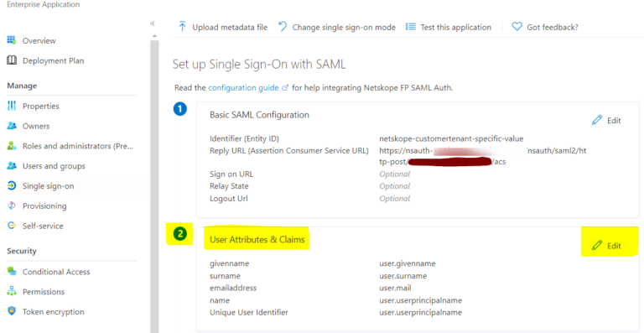
Task: Click the Sign on URL label
Action: [231, 174]
